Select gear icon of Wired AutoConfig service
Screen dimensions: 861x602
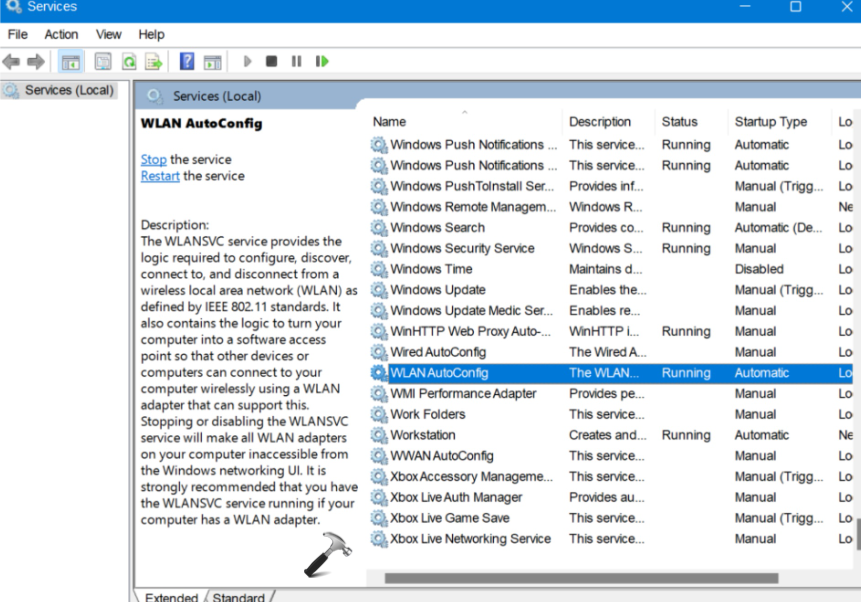click(378, 352)
